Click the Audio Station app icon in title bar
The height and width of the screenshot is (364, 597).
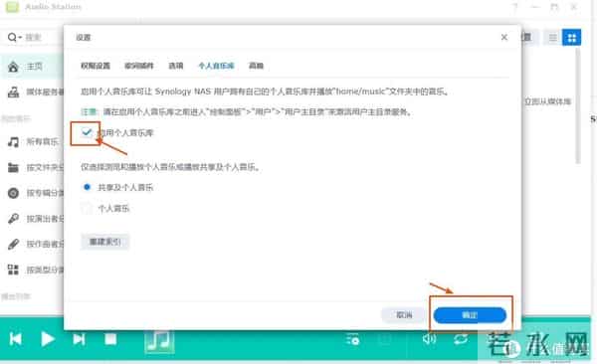click(x=12, y=7)
